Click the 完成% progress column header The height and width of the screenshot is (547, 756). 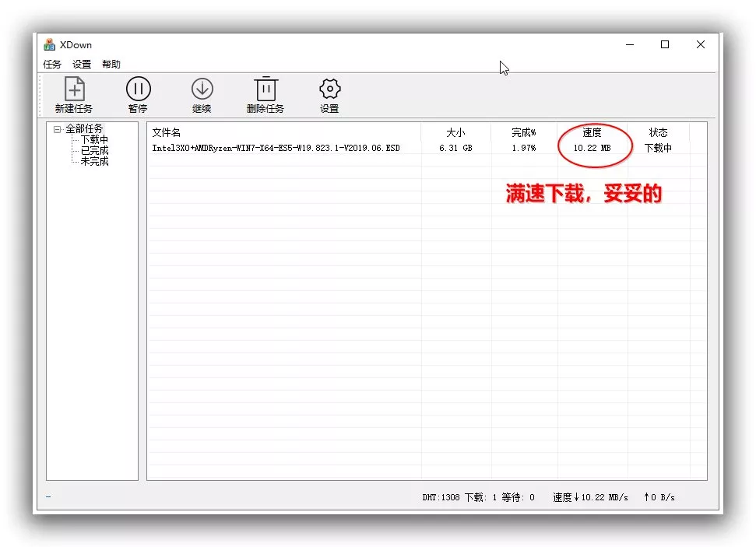tap(522, 132)
